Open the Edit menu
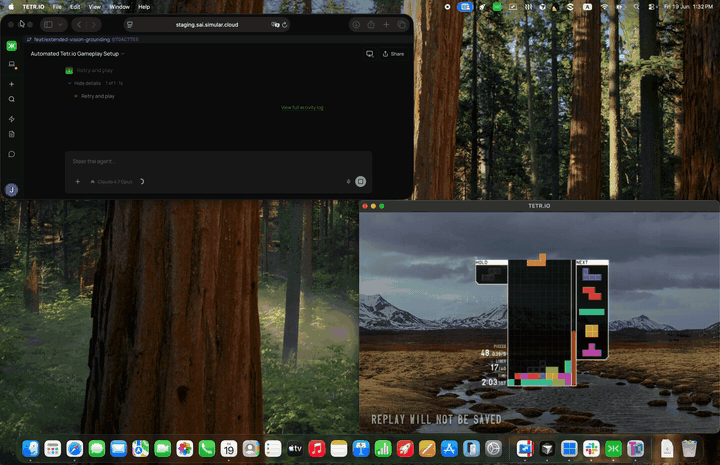Screen dimensions: 720x465 click(x=75, y=7)
